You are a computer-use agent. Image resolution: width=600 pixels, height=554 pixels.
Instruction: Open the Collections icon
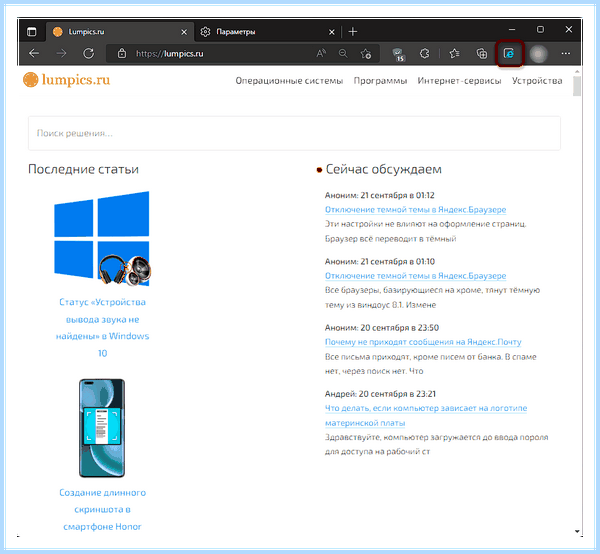pyautogui.click(x=482, y=54)
